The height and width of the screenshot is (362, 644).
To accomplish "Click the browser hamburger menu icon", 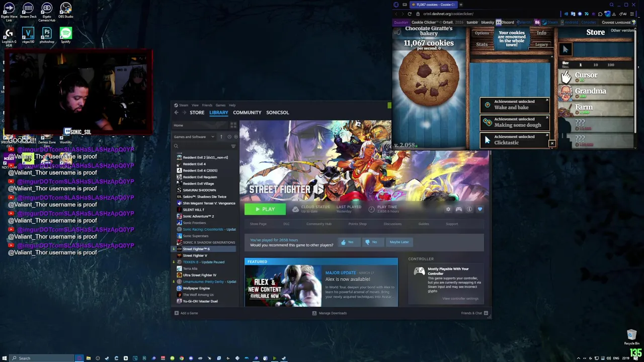I will pyautogui.click(x=631, y=14).
